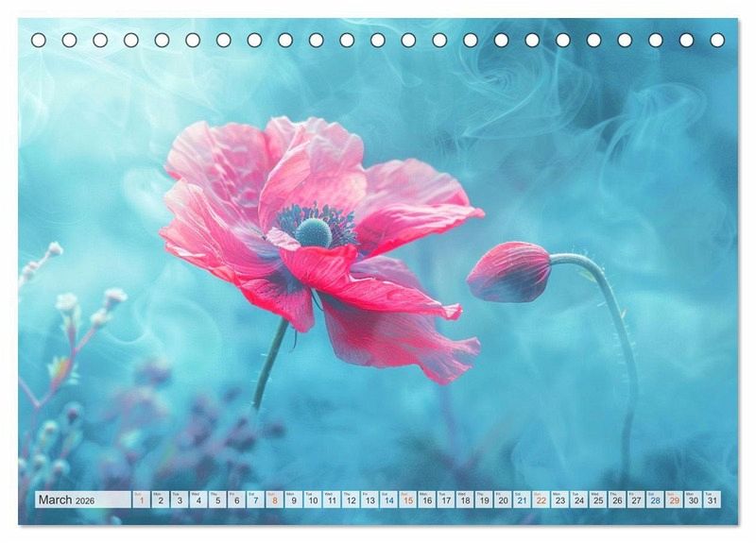Screen dimensions: 756x543
Task: Pick day 15 in the date row
Action: tap(407, 501)
